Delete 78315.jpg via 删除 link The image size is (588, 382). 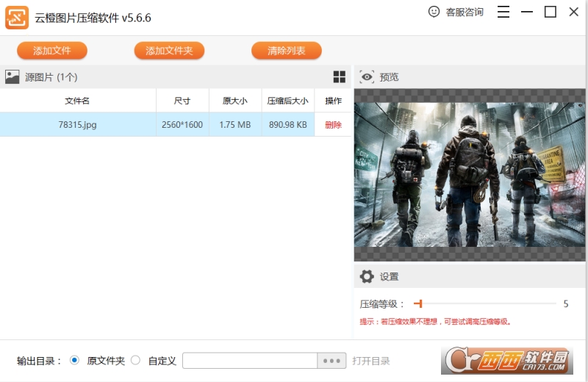coord(333,124)
